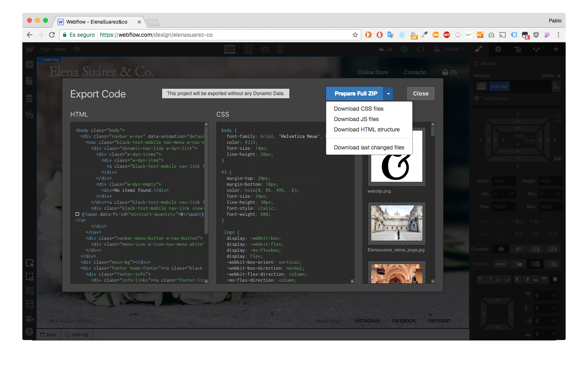This screenshot has height=372, width=588.
Task: Click the INSTAGRAM footer link
Action: 367,321
